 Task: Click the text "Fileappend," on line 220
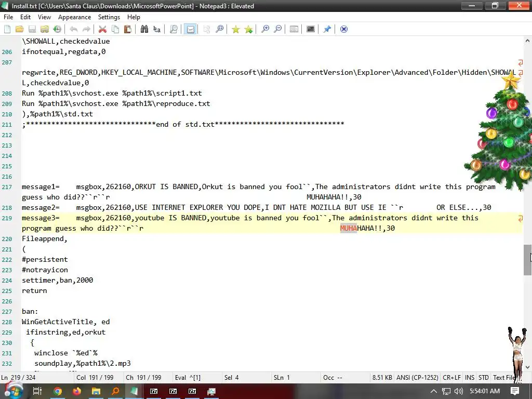[45, 238]
